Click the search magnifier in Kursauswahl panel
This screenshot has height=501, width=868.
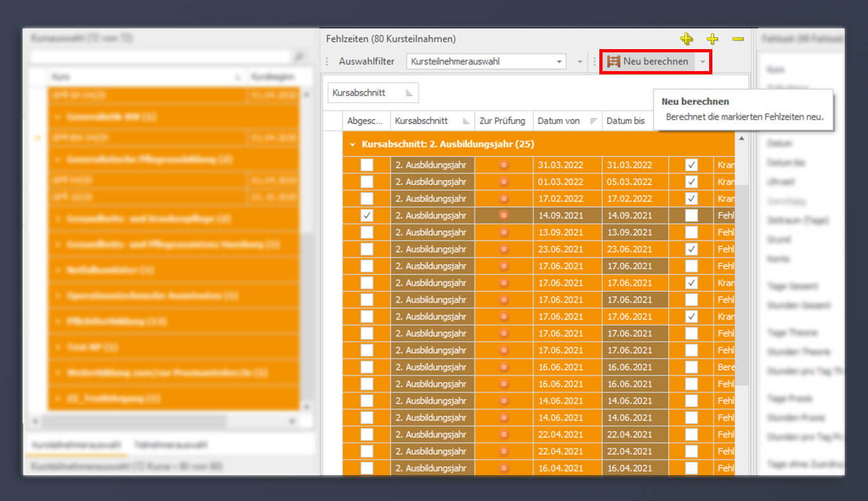coord(299,58)
